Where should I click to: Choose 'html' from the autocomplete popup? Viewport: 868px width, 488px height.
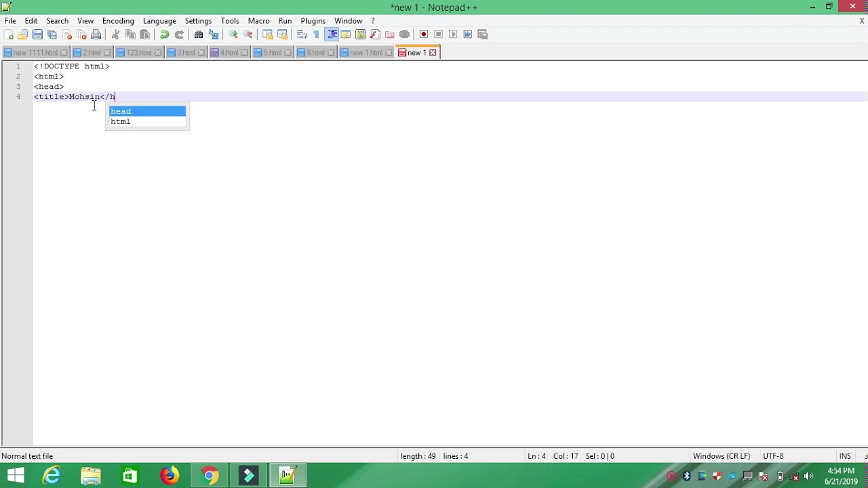coord(147,122)
